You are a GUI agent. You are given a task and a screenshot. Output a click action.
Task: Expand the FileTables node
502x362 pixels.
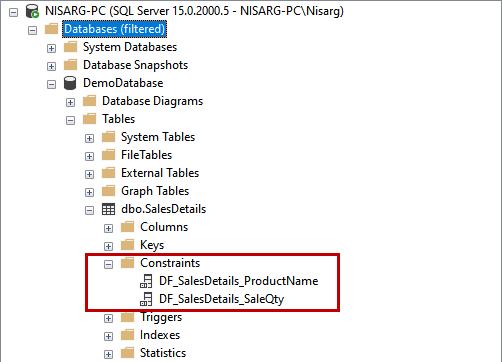point(89,157)
